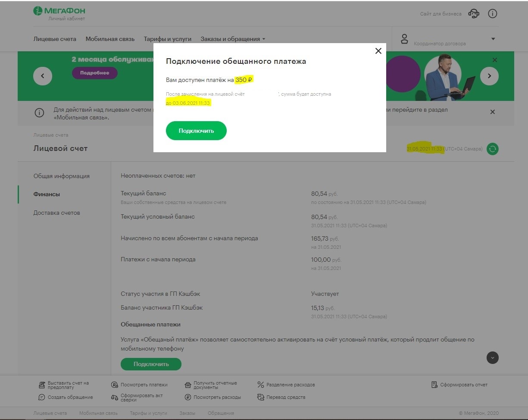This screenshot has height=420, width=528.
Task: Open footer Обращения link
Action: tap(221, 413)
